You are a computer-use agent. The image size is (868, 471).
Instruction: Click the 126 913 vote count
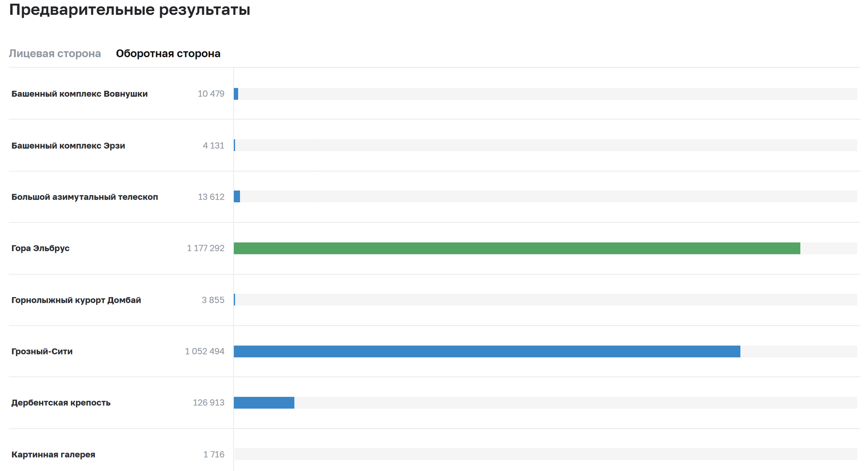[209, 403]
